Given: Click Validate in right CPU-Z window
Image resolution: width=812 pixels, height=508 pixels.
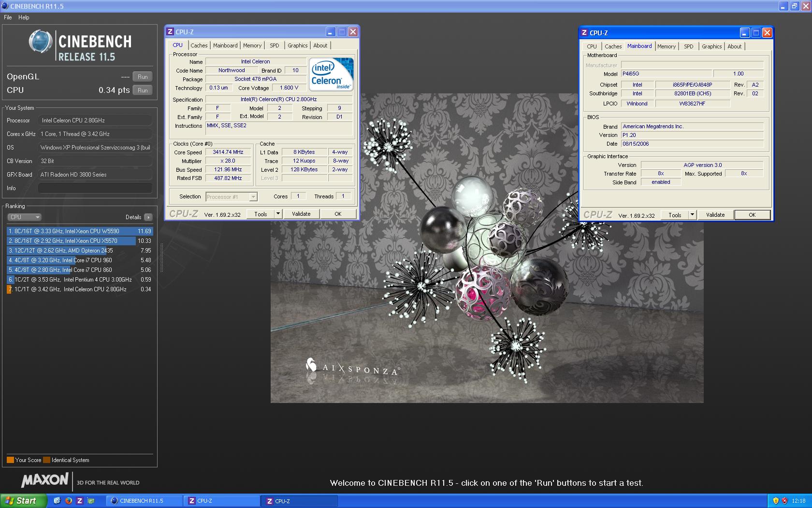Looking at the screenshot, I should click(x=715, y=215).
